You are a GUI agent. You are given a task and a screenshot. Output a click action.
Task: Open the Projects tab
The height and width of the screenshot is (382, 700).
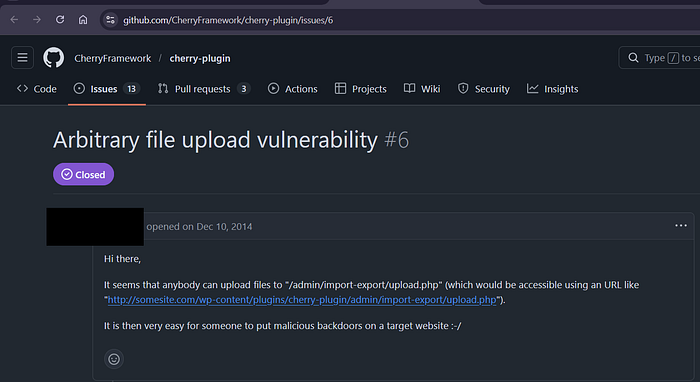(361, 89)
